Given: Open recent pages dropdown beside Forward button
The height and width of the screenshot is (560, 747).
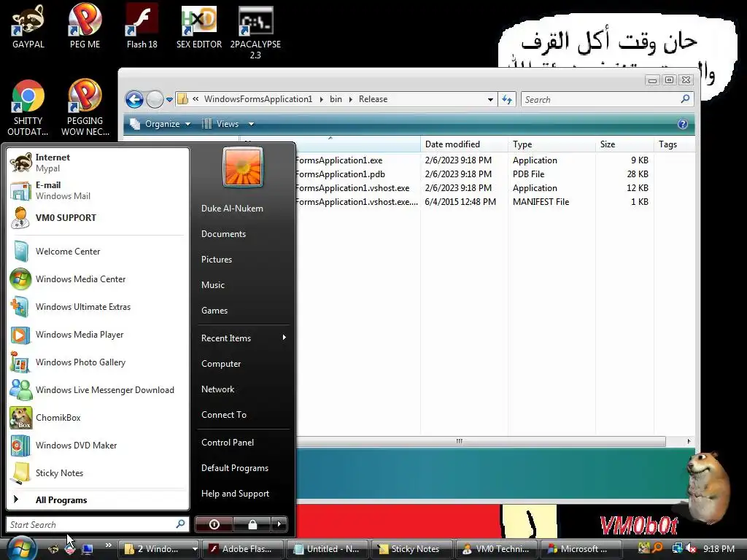Looking at the screenshot, I should tap(169, 100).
